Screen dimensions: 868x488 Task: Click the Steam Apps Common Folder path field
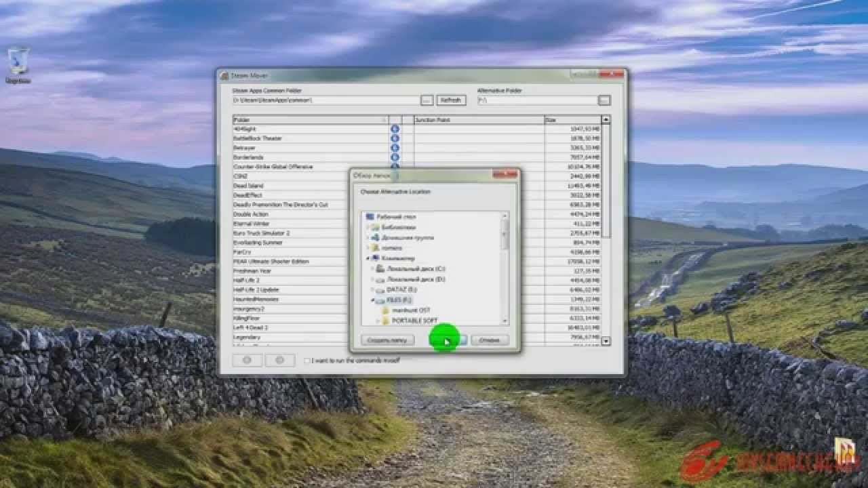[325, 100]
